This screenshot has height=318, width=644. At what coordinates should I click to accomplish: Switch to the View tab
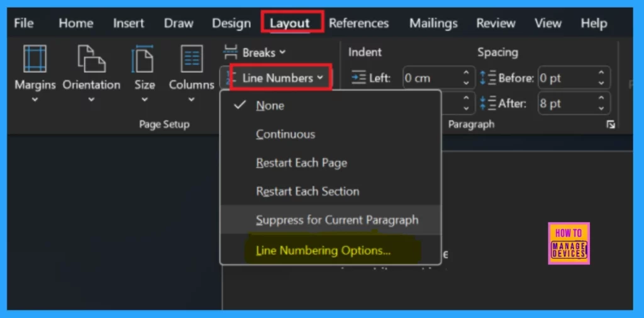tap(548, 23)
